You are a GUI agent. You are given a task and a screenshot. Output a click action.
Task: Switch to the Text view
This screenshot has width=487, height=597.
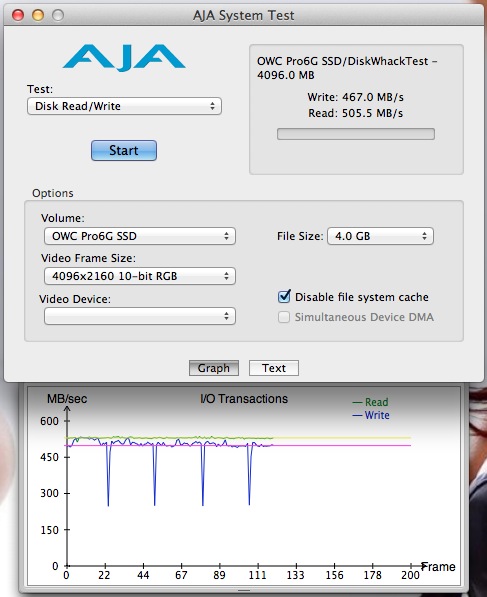point(274,368)
